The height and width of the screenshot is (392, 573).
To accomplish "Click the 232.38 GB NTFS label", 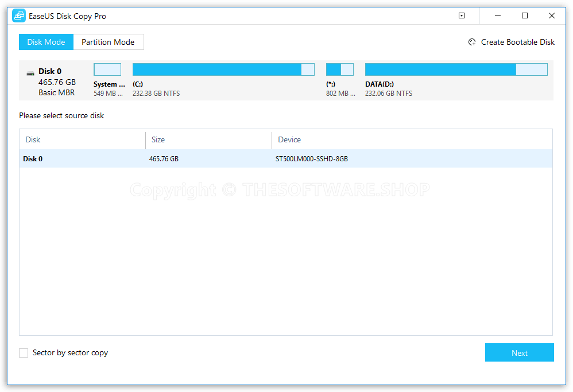I will coord(156,94).
